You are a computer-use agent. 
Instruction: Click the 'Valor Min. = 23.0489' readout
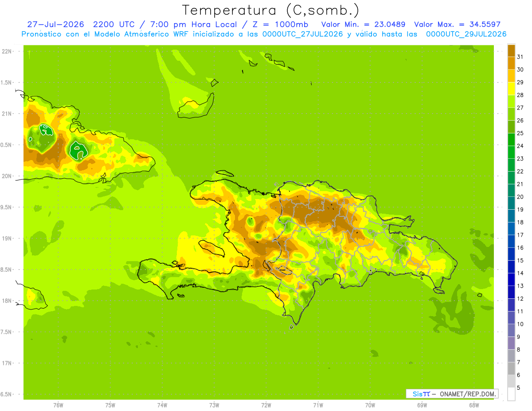(x=363, y=24)
